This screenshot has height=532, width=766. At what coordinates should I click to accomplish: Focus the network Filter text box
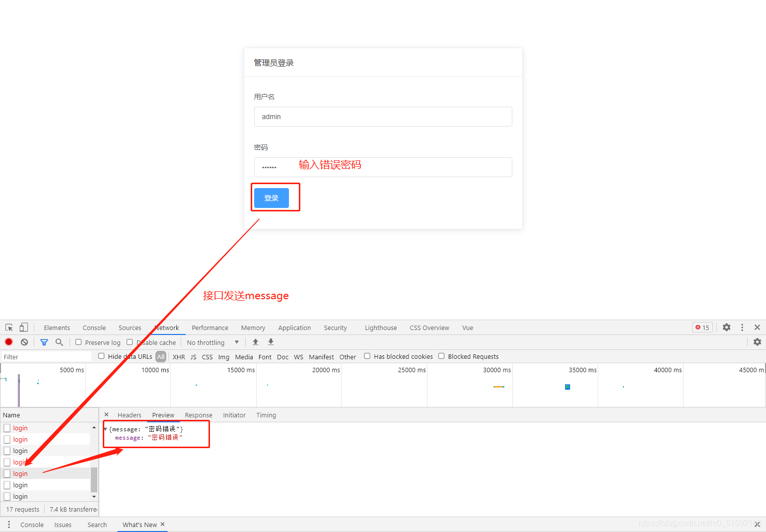pyautogui.click(x=46, y=357)
